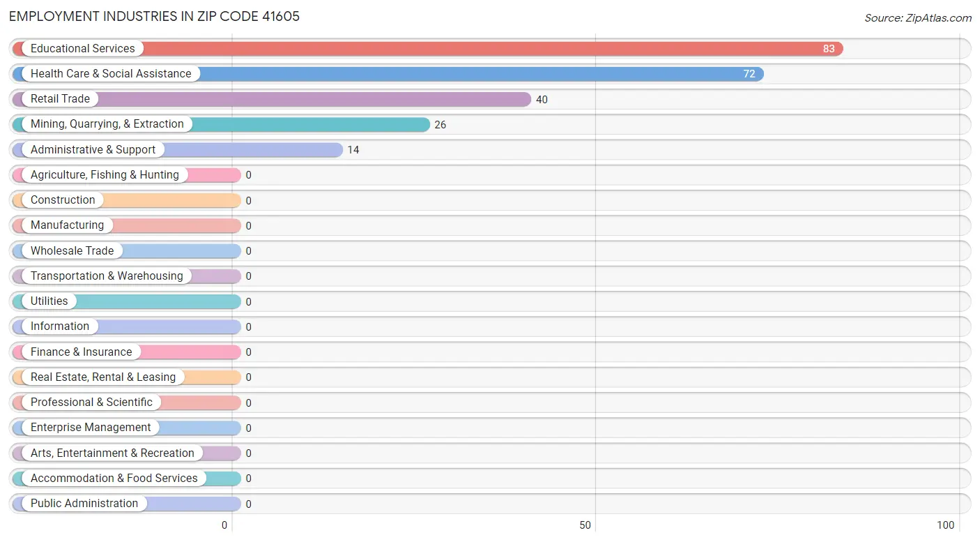The image size is (980, 542).
Task: Click the Administrative & Support label
Action: tap(93, 149)
